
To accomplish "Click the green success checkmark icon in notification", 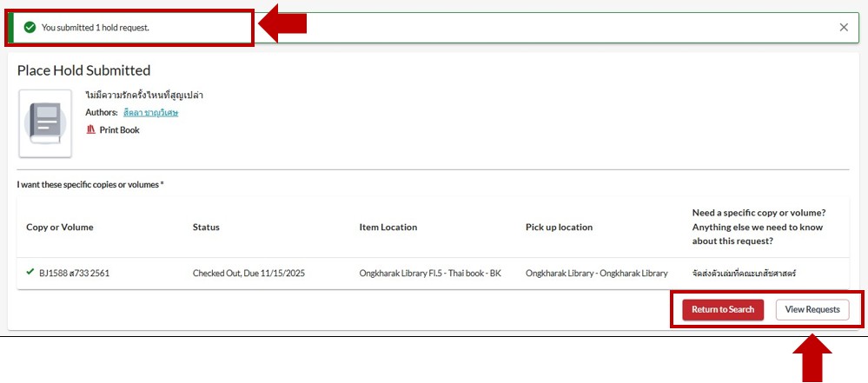I will pos(30,28).
